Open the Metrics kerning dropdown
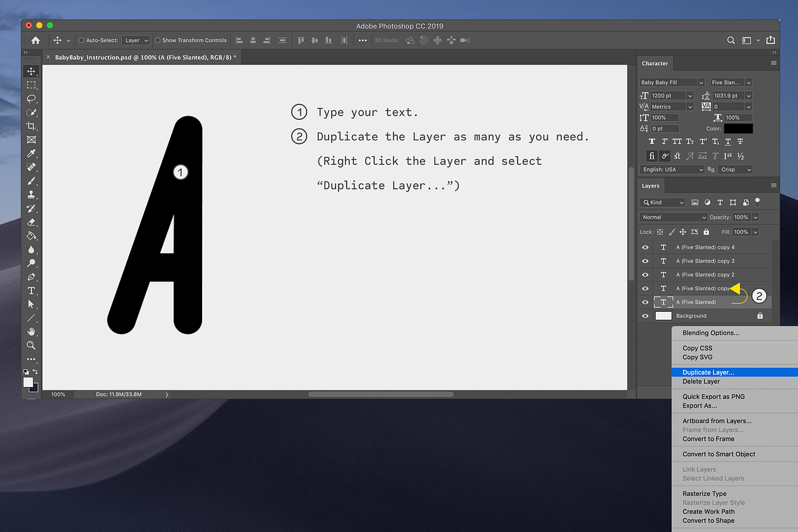 [691, 106]
